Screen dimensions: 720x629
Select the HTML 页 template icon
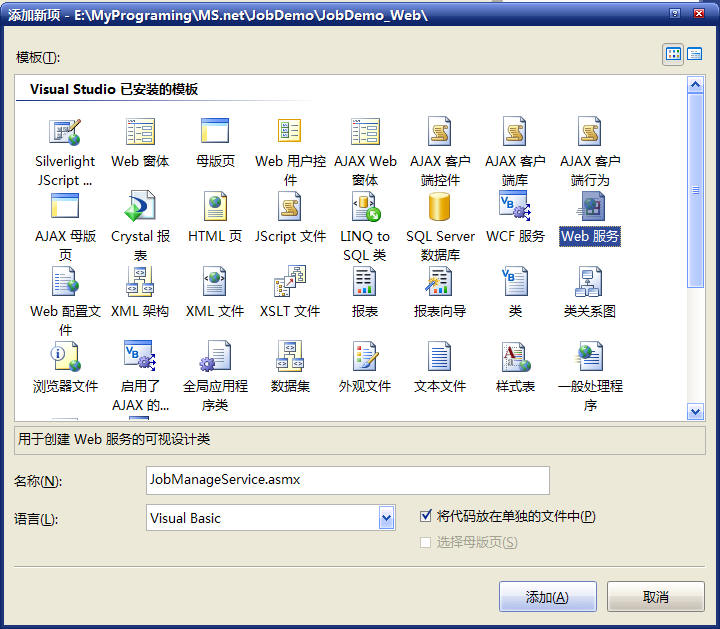point(215,206)
